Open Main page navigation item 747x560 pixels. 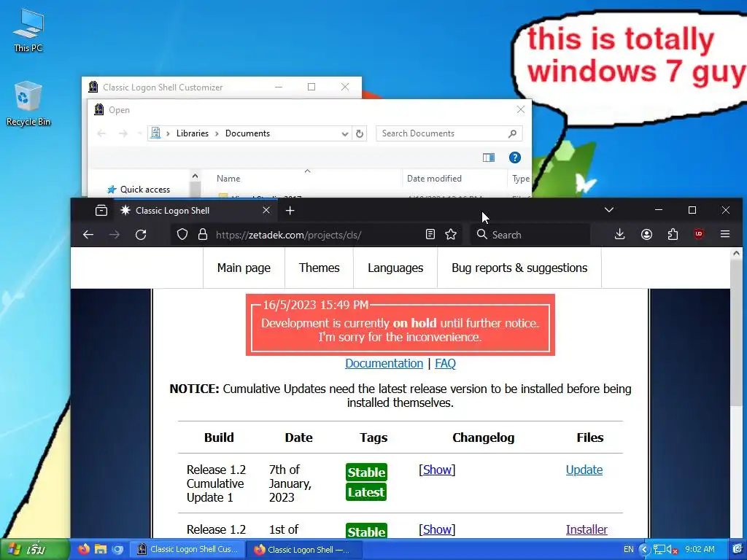244,268
